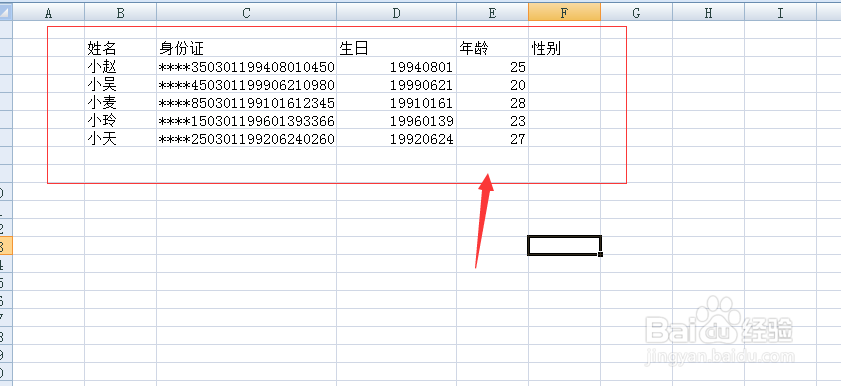Select column H header

[x=708, y=13]
